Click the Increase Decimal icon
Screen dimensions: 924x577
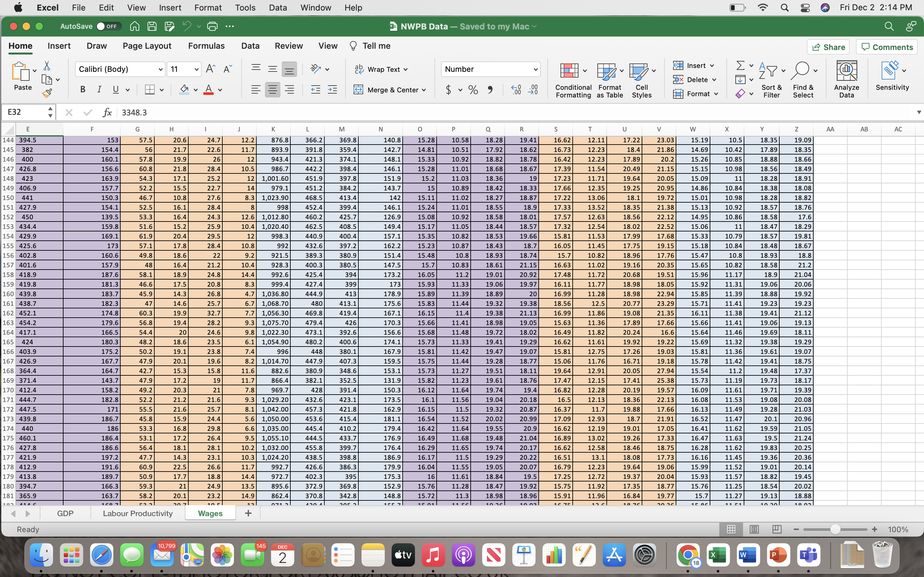[x=516, y=90]
